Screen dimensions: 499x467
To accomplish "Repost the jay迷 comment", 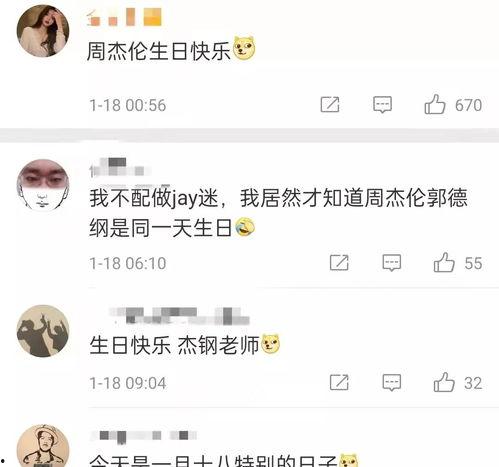I will 339,263.
